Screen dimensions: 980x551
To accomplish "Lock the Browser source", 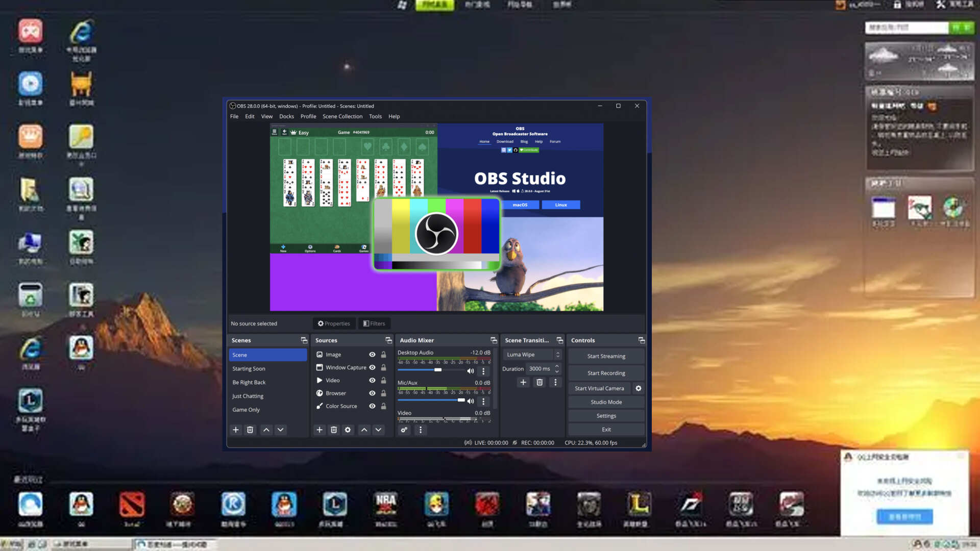I will [x=383, y=393].
